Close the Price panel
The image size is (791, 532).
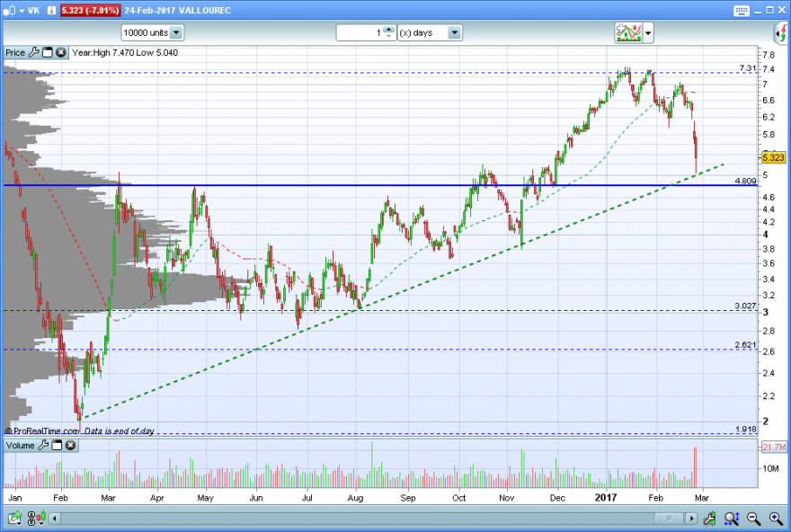(60, 52)
